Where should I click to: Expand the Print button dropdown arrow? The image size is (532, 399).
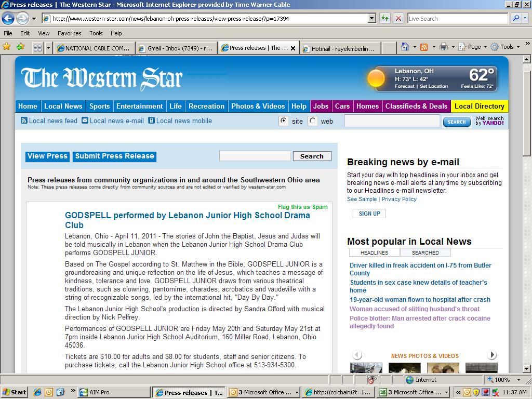click(x=453, y=47)
